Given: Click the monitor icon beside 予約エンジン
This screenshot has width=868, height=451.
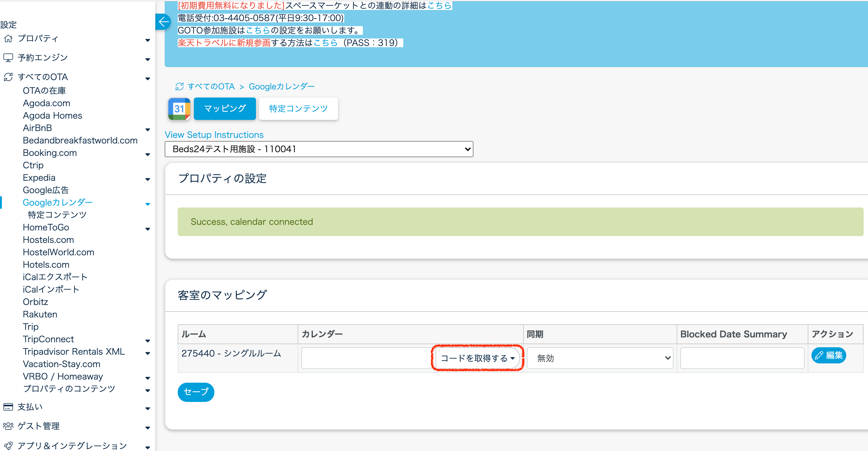Looking at the screenshot, I should [8, 57].
